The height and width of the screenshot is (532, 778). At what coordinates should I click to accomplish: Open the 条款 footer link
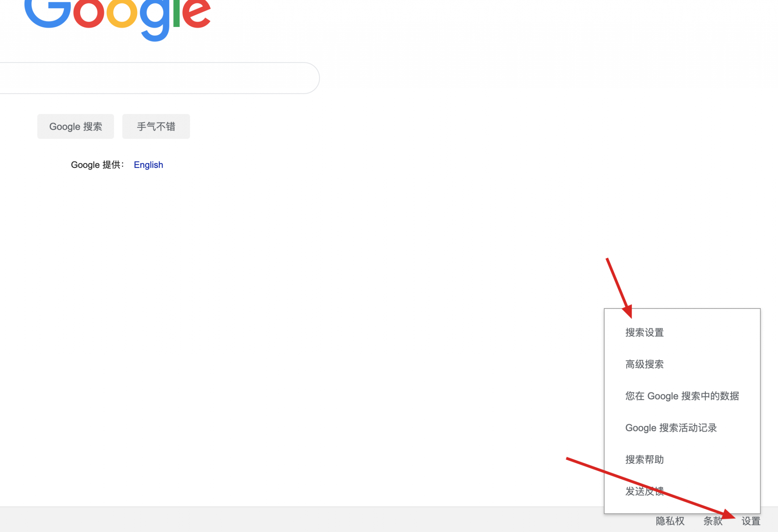pyautogui.click(x=713, y=521)
